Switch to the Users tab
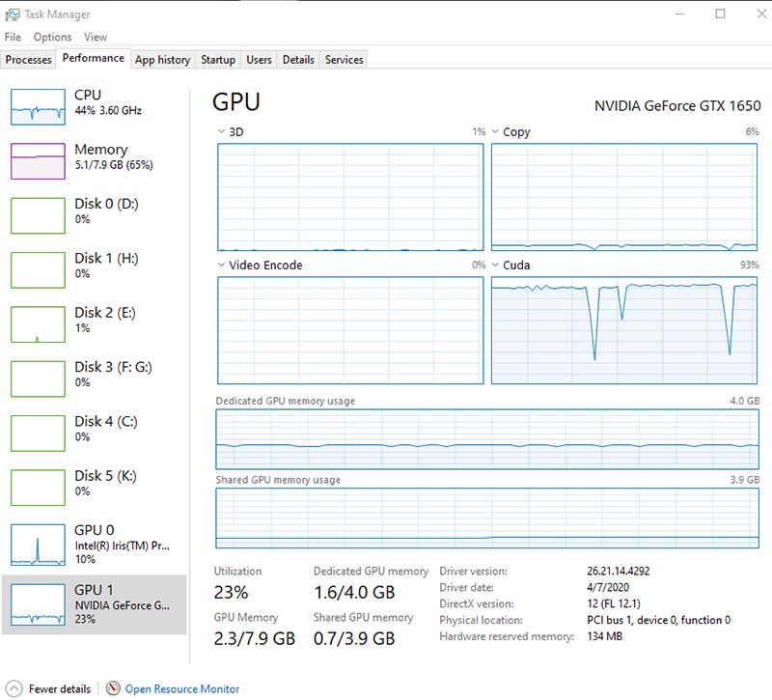 click(x=259, y=60)
